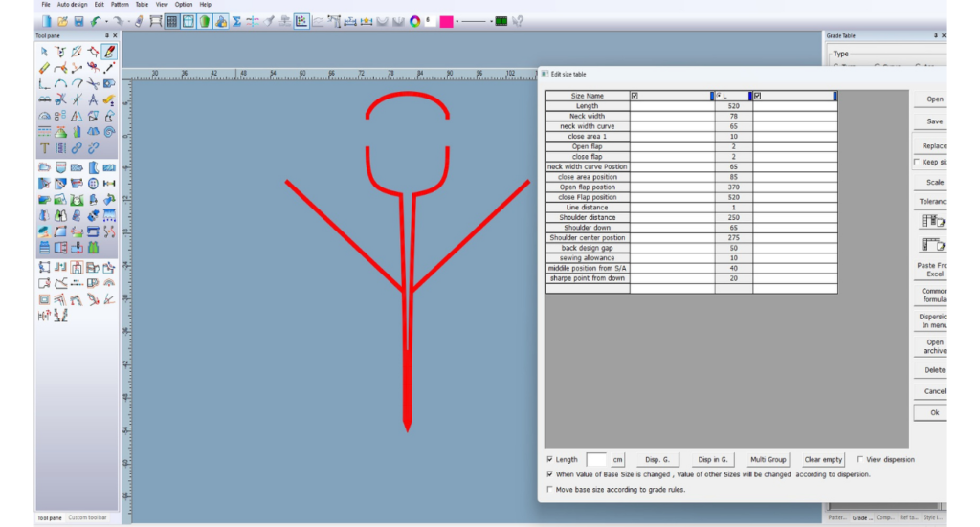Click the table-copy icon below Tolerance
The width and height of the screenshot is (980, 527).
point(932,221)
